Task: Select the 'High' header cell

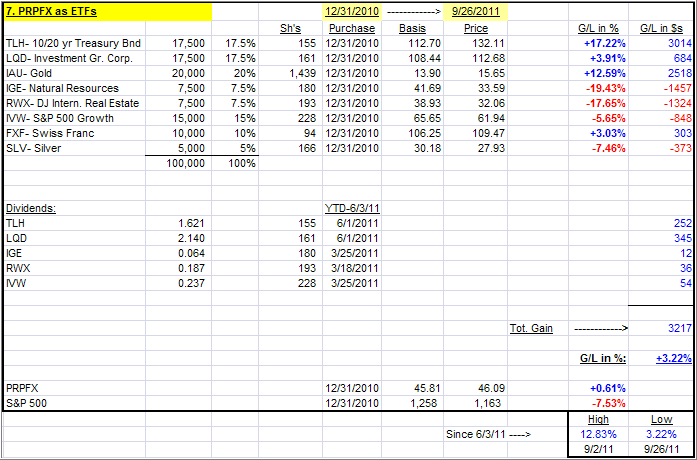Action: click(598, 420)
